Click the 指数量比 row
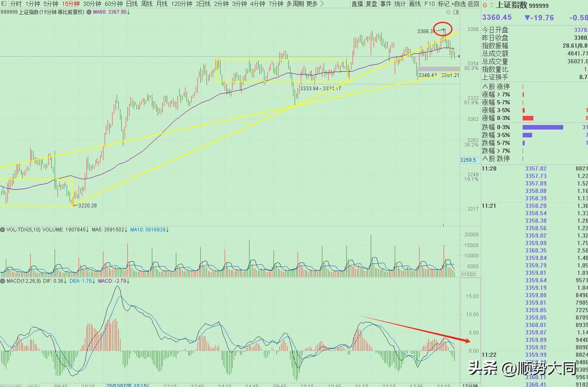Screen dimensions: 588x387 pyautogui.click(x=535, y=69)
